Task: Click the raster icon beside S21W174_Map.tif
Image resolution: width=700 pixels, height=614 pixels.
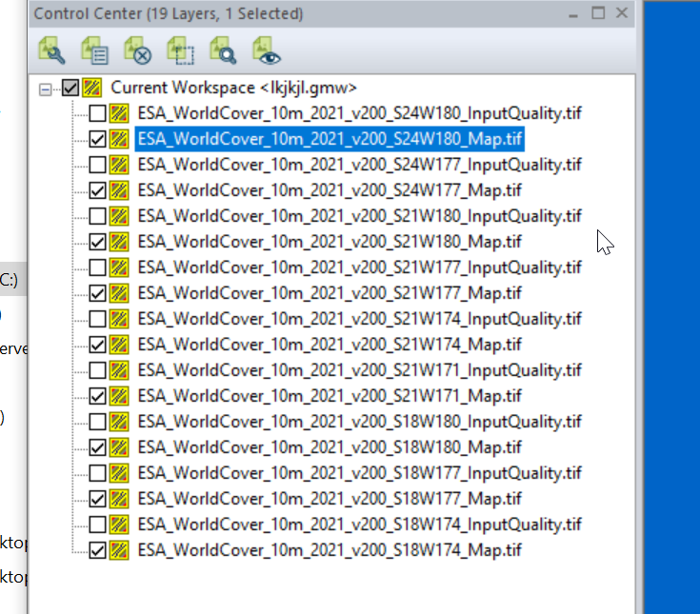Action: click(119, 344)
